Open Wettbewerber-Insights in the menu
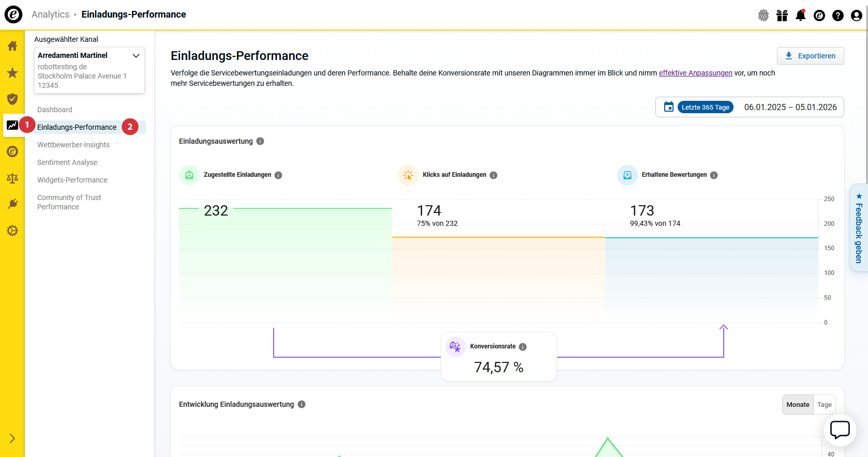Viewport: 868px width, 457px height. [x=73, y=145]
